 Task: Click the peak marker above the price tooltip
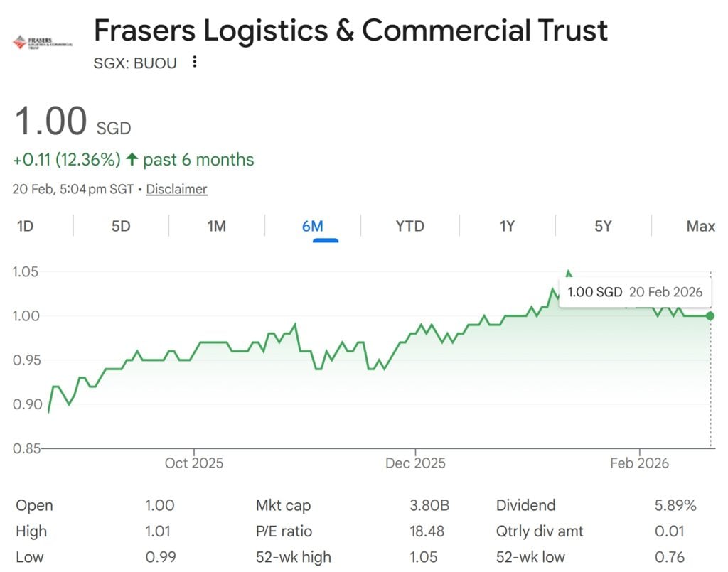[x=569, y=272]
